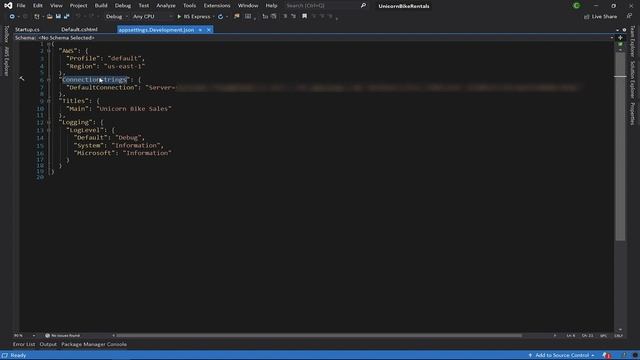This screenshot has width=640, height=360.
Task: Click the UnicornBikeRentals solution name
Action: click(404, 6)
